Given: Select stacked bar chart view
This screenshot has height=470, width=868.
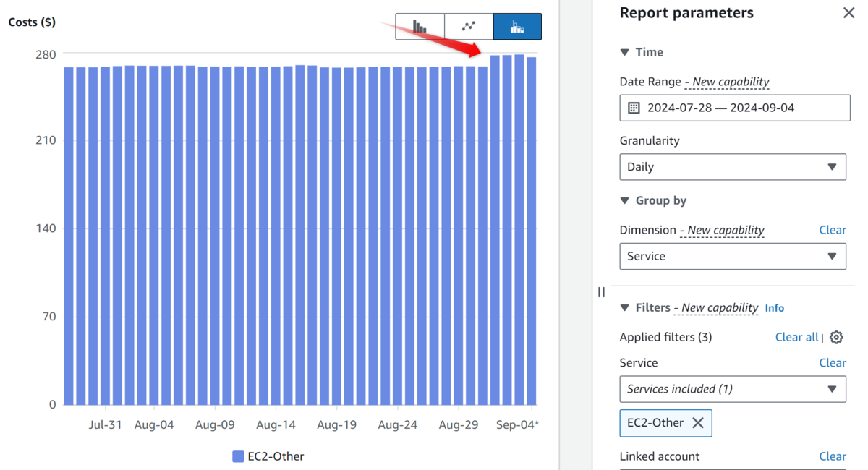Looking at the screenshot, I should (x=517, y=26).
